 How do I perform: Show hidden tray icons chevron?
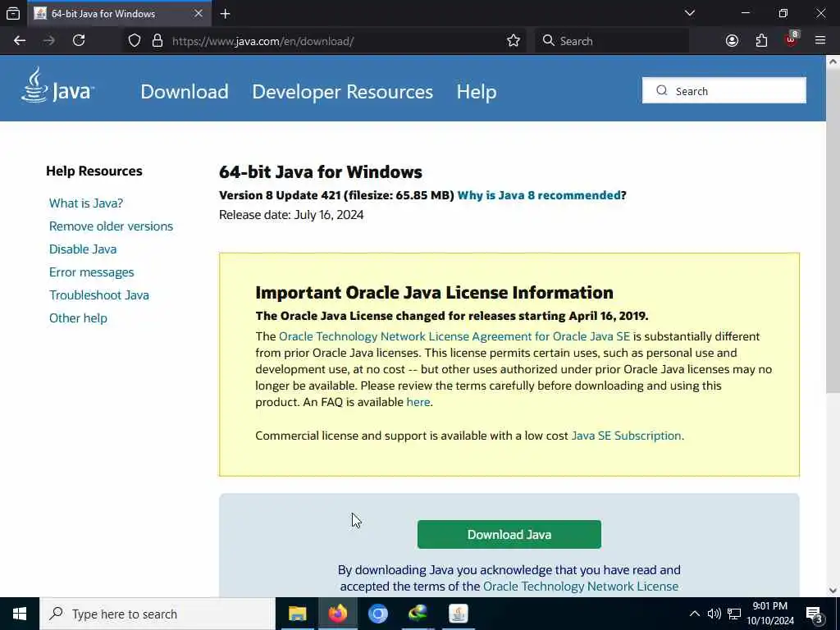[x=694, y=614]
